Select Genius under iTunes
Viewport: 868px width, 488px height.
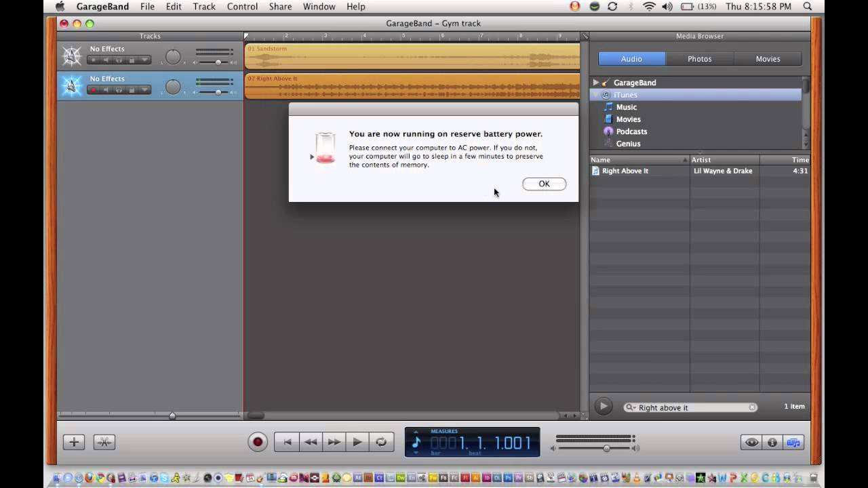point(628,144)
